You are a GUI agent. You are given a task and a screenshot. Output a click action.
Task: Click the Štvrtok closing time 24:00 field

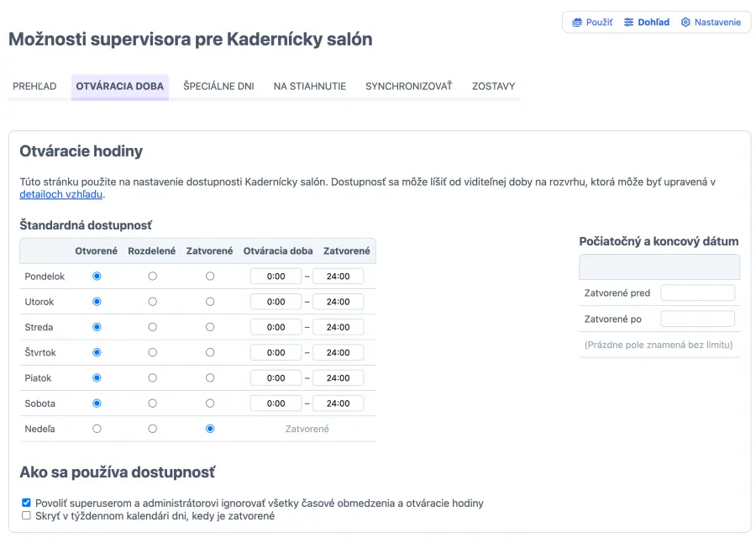click(338, 353)
